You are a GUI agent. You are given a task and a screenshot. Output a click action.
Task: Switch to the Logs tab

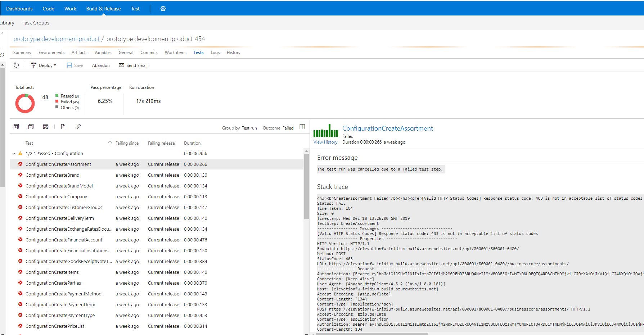coord(215,53)
